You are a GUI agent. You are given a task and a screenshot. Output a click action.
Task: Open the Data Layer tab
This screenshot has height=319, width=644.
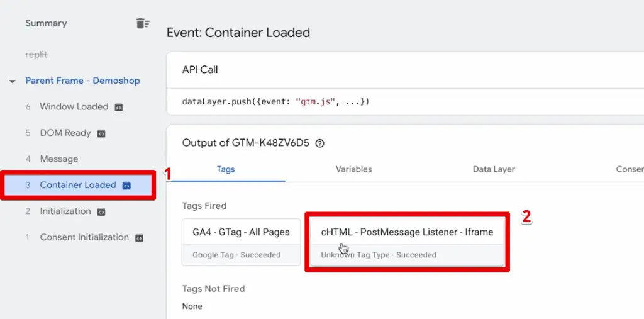494,169
